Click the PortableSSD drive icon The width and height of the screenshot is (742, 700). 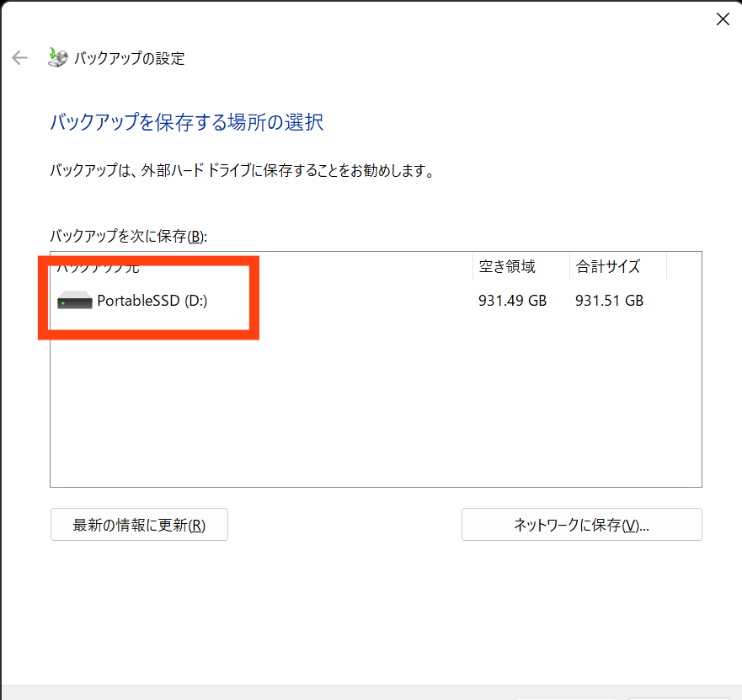click(74, 301)
